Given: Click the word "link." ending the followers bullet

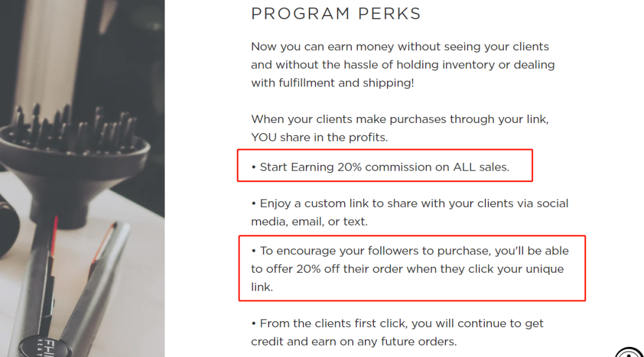Looking at the screenshot, I should [x=262, y=287].
